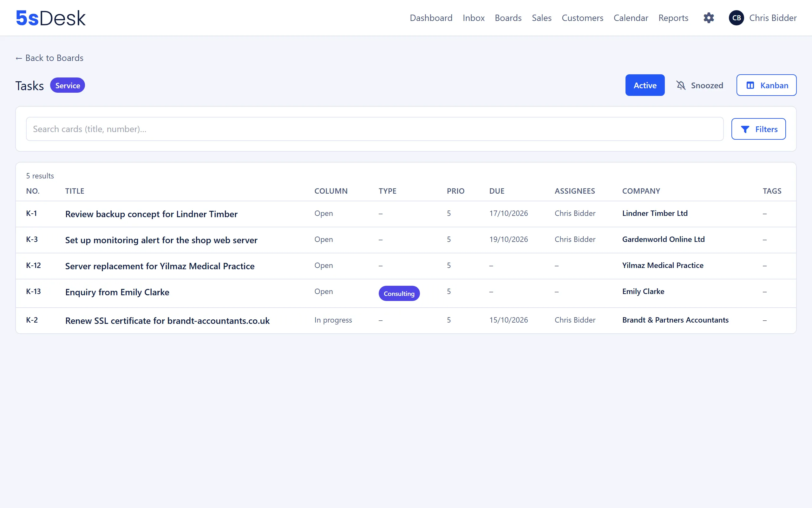Open the Filters panel
The image size is (812, 508).
coord(758,129)
